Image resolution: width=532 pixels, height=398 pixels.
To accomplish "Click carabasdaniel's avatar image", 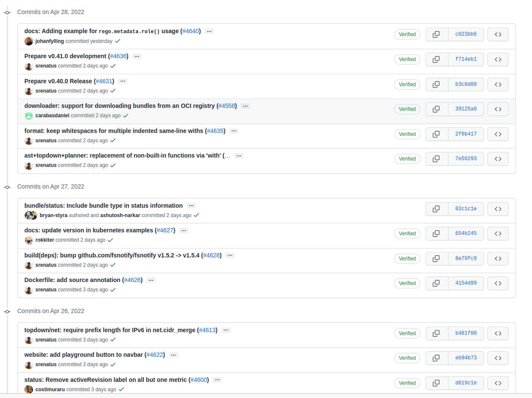I will pyautogui.click(x=28, y=115).
